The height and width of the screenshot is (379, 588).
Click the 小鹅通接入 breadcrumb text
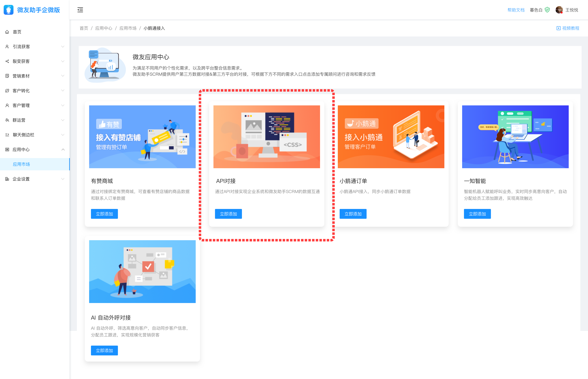click(x=154, y=28)
